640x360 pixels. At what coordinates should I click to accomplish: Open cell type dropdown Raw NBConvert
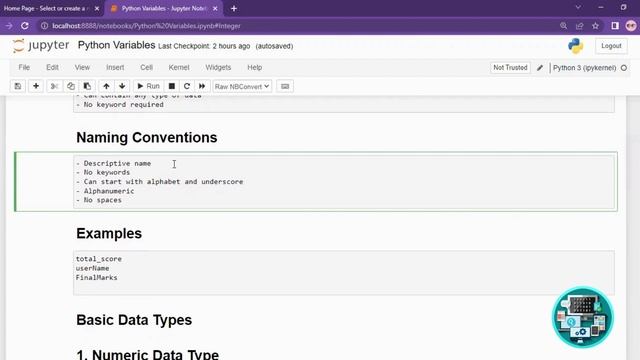coord(242,87)
